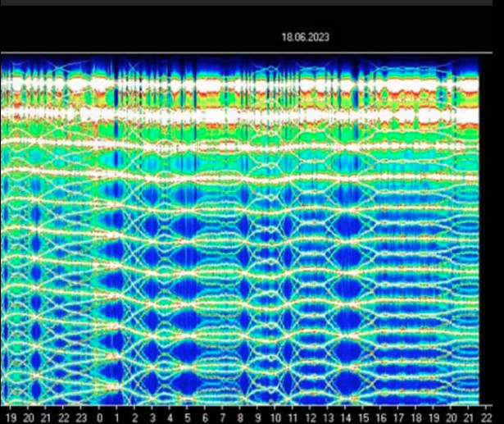504x424 pixels.
Task: Choose the hour 15 time label
Action: point(364,417)
